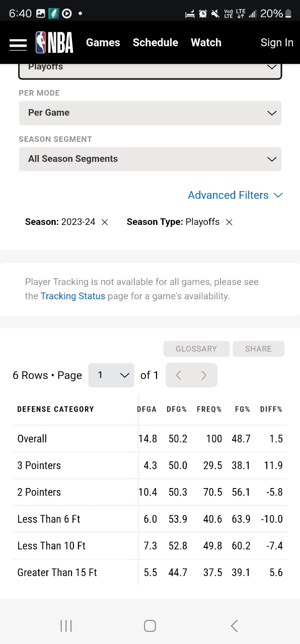Expand Advanced Filters

click(x=235, y=195)
